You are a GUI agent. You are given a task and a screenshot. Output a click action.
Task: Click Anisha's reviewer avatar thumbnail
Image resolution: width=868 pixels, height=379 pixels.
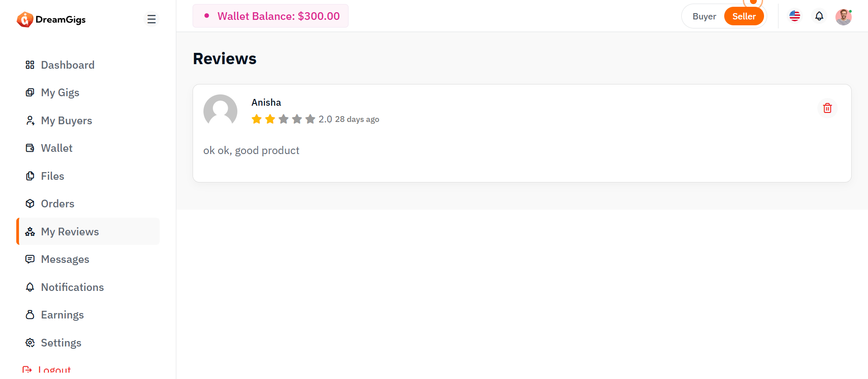(x=220, y=111)
